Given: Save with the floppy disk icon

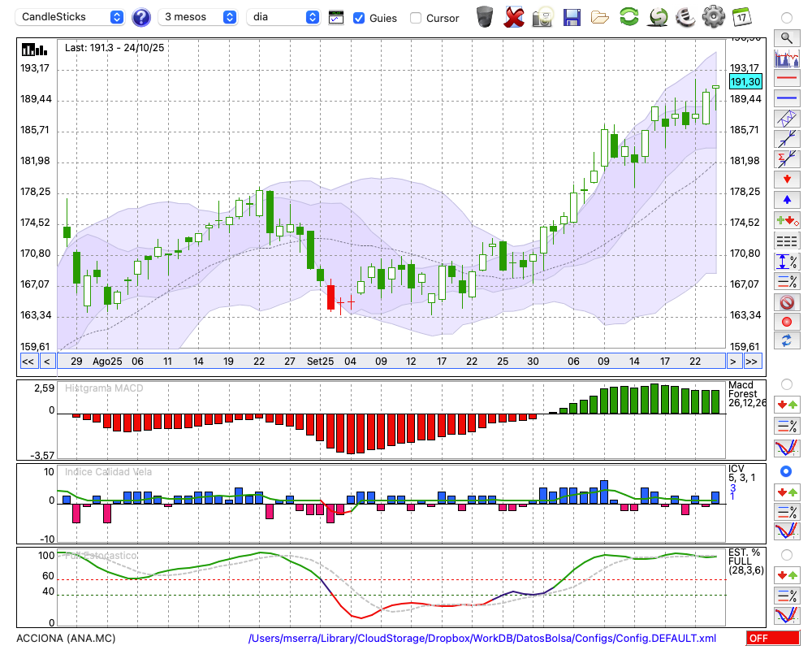Looking at the screenshot, I should pyautogui.click(x=572, y=17).
